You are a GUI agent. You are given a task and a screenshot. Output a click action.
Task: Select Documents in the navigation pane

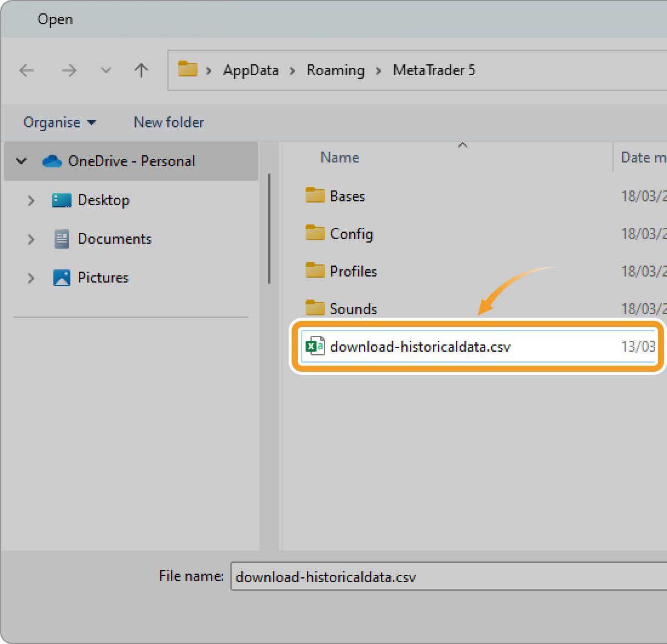[115, 239]
